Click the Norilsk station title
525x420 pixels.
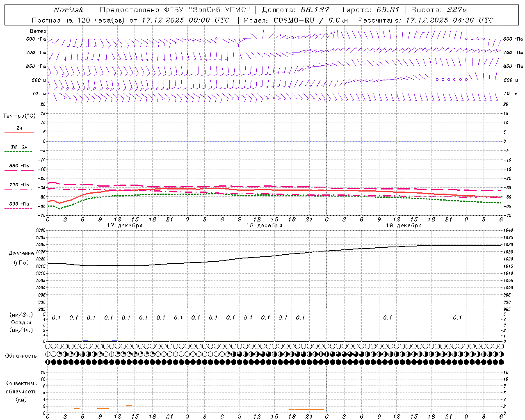pos(68,10)
